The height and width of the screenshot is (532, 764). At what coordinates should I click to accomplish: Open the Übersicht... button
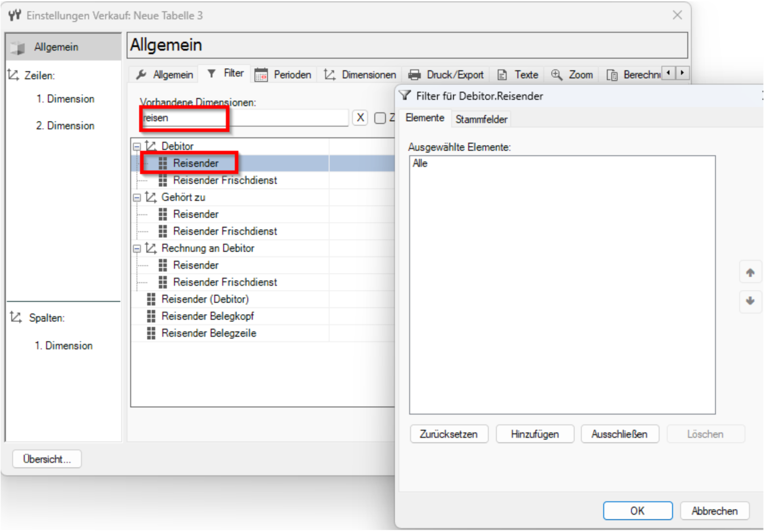click(47, 459)
